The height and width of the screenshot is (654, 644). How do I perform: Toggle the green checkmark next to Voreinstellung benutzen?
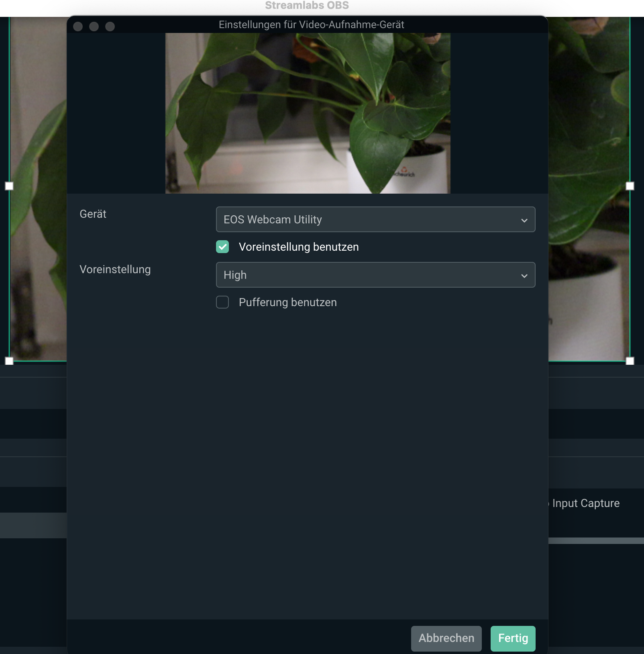222,247
